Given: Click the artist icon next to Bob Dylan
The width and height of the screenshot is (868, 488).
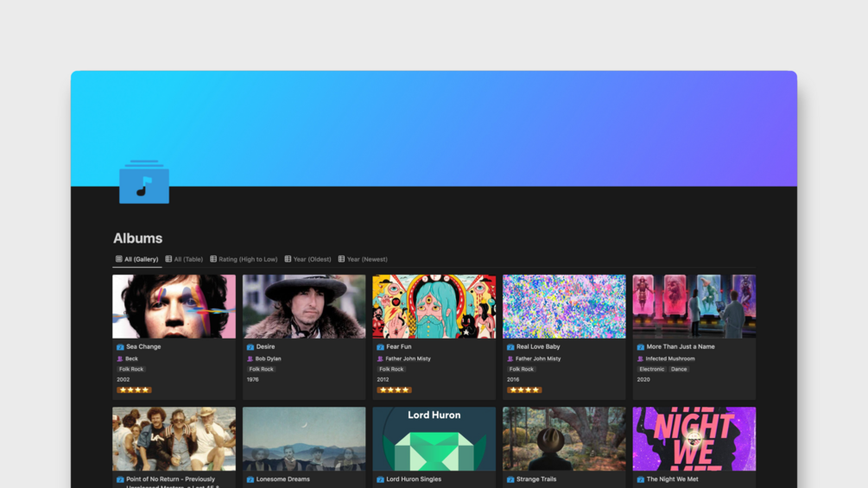Looking at the screenshot, I should click(250, 358).
